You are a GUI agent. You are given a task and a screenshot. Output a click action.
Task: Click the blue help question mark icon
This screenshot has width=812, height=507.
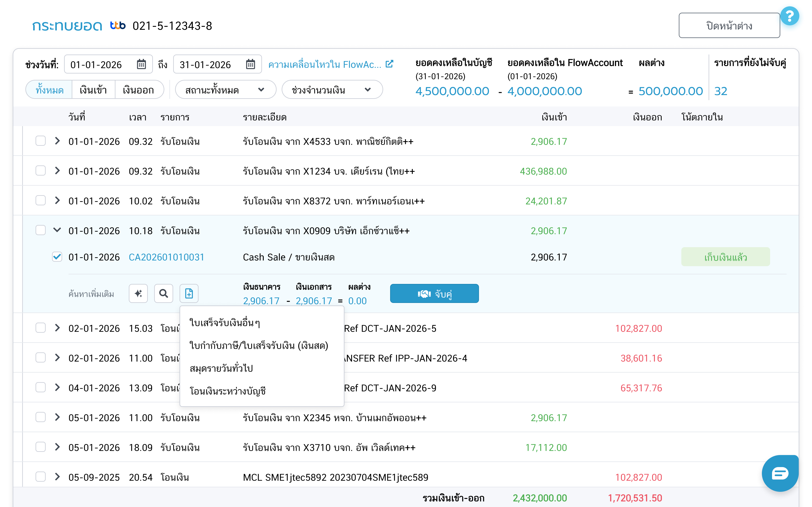790,16
